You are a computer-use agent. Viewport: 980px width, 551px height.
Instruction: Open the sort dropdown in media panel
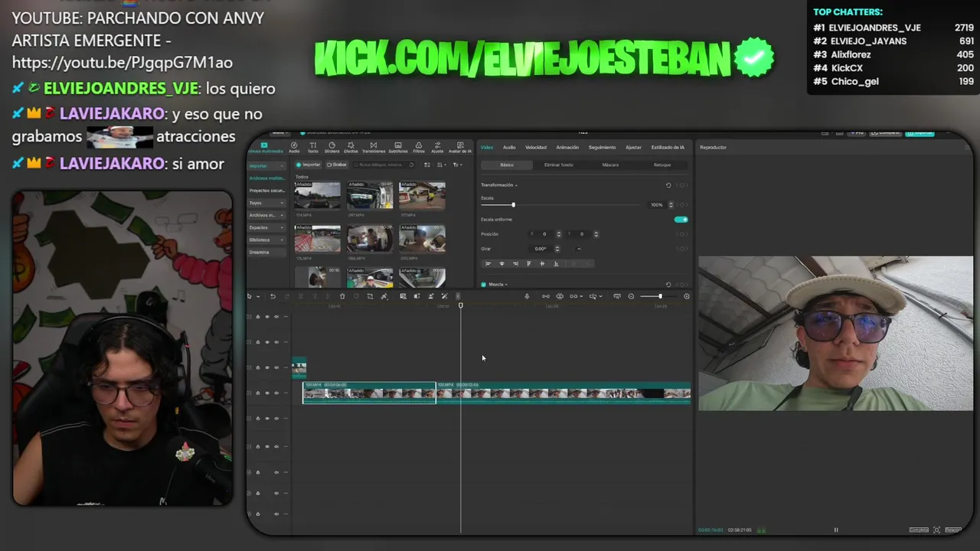click(x=441, y=165)
